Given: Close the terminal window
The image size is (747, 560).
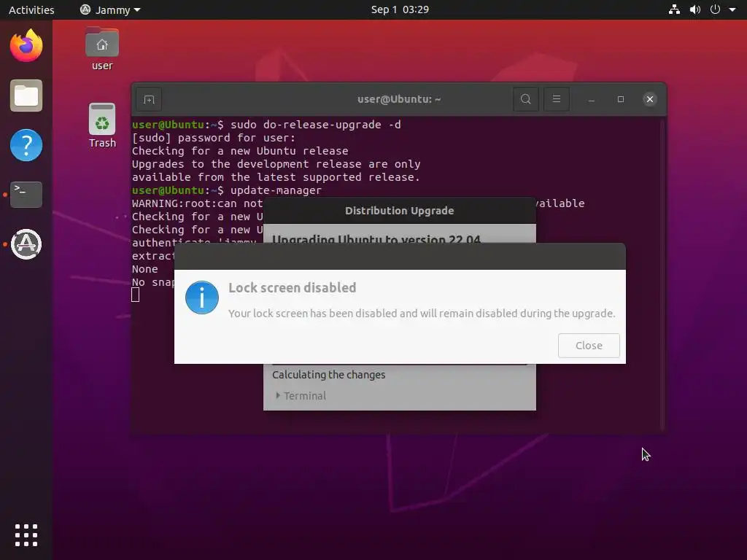Looking at the screenshot, I should point(650,99).
